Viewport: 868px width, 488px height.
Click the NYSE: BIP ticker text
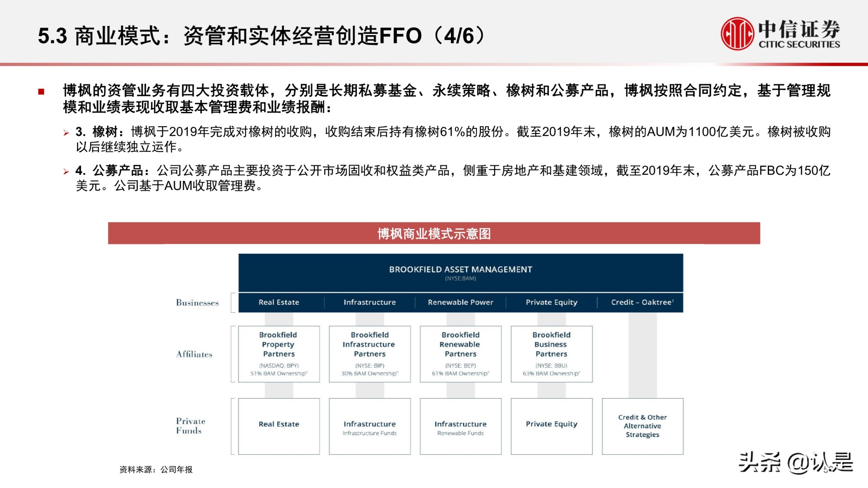[x=369, y=366]
